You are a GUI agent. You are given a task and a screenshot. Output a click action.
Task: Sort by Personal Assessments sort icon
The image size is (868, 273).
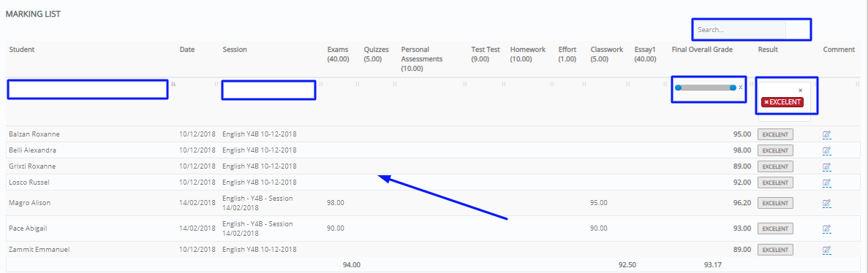pos(464,84)
